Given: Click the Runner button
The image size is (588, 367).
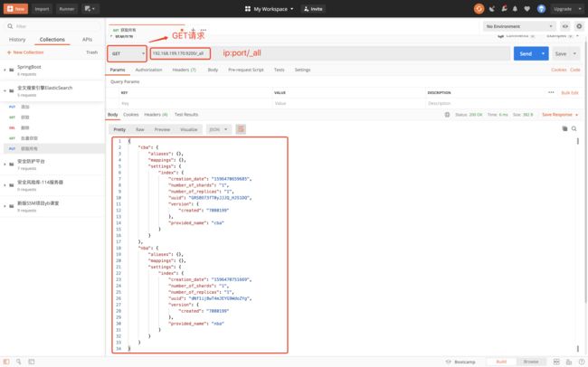Looking at the screenshot, I should 66,9.
